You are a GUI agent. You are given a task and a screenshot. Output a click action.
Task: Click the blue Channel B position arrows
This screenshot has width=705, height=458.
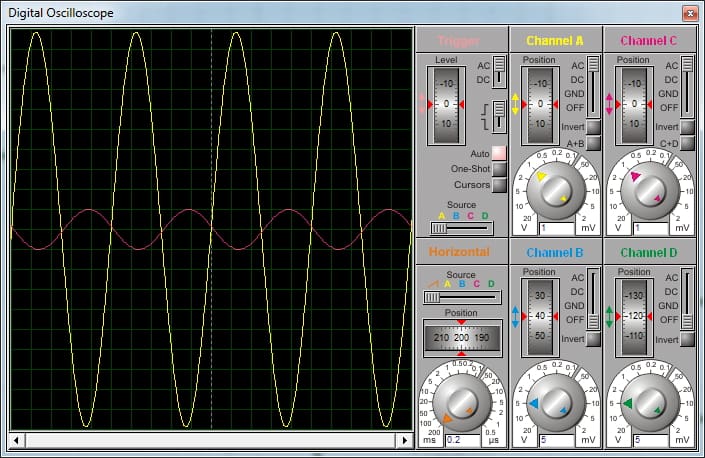[x=515, y=317]
